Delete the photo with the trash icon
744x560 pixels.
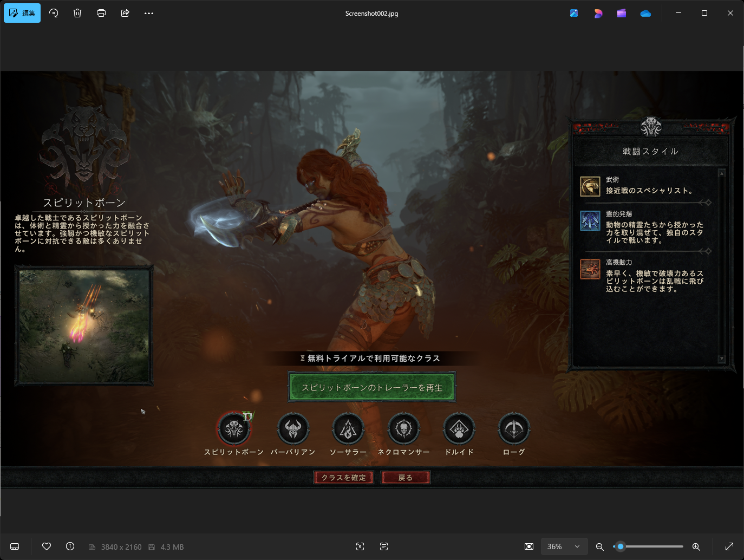click(x=77, y=13)
